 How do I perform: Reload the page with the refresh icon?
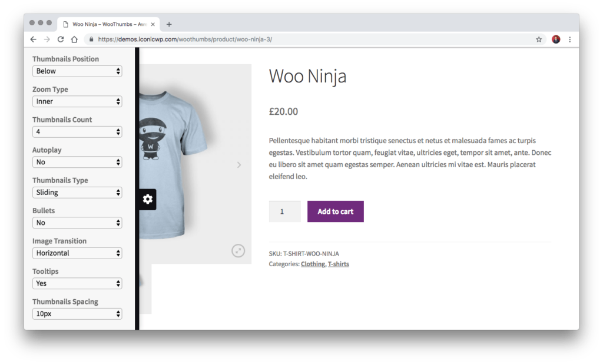(x=61, y=39)
